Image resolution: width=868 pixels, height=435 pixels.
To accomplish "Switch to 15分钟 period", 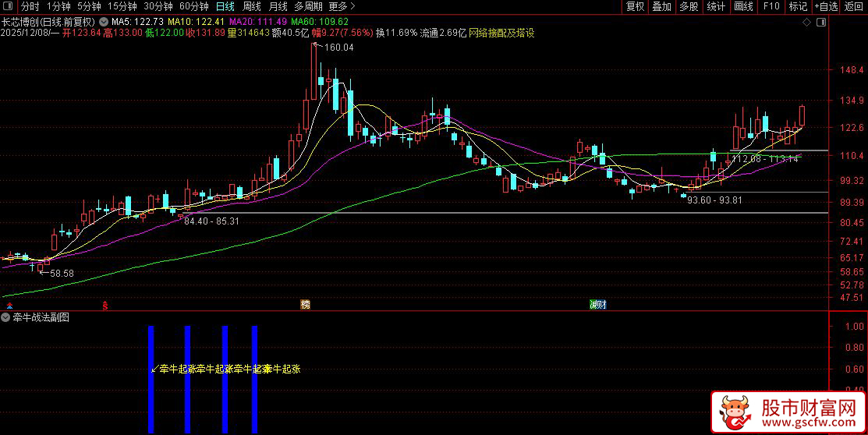I will click(x=122, y=7).
